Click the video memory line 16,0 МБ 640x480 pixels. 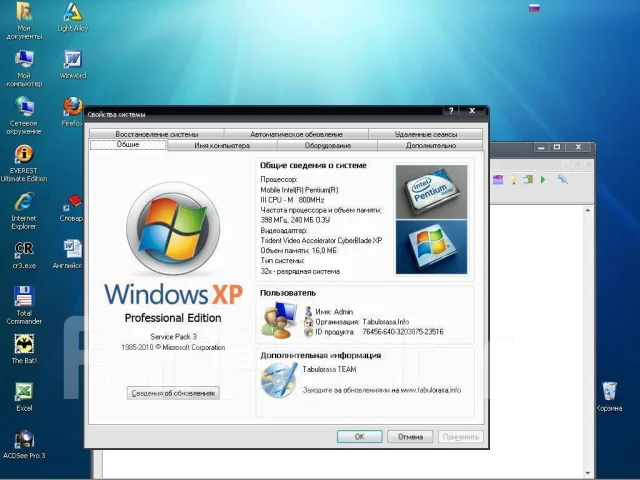[298, 251]
